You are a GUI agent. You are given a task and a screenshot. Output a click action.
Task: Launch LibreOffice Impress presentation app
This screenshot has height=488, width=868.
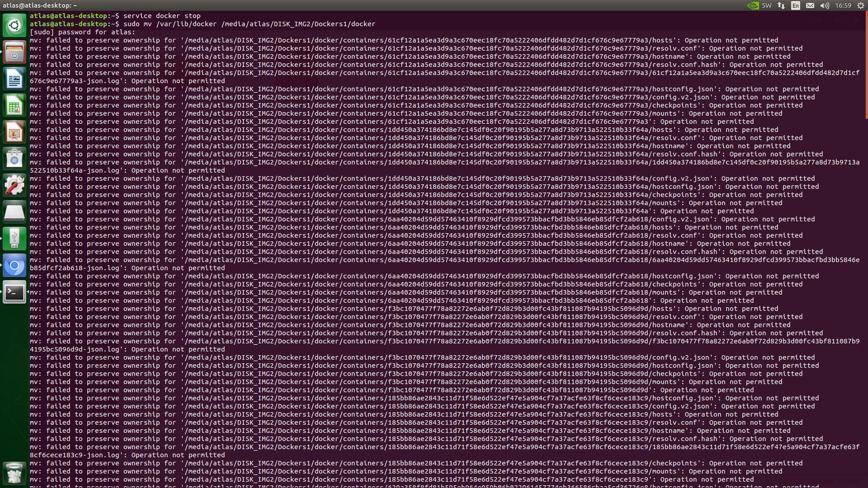pos(14,132)
